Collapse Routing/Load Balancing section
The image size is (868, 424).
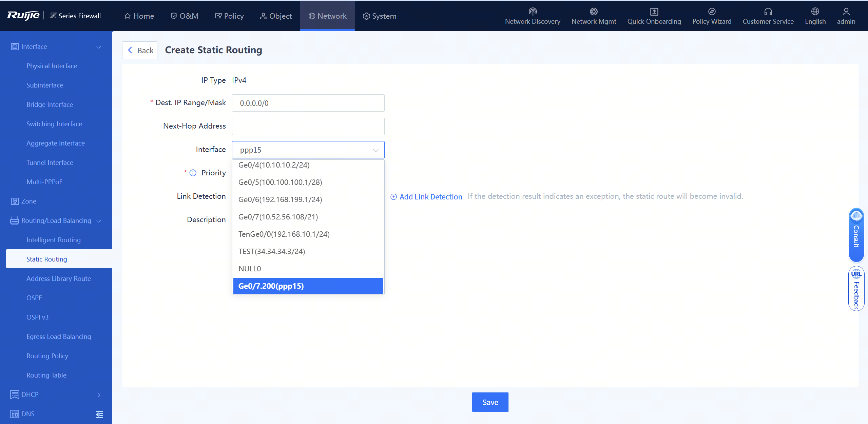click(99, 221)
